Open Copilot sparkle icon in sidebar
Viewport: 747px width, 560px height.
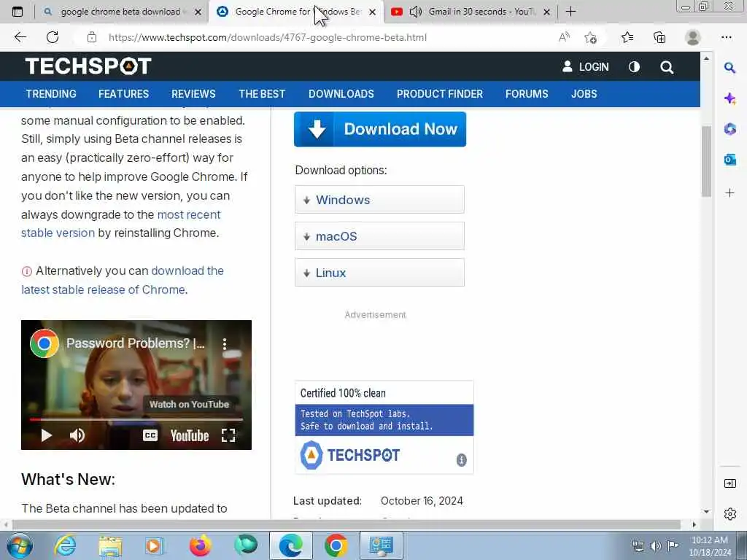coord(729,98)
